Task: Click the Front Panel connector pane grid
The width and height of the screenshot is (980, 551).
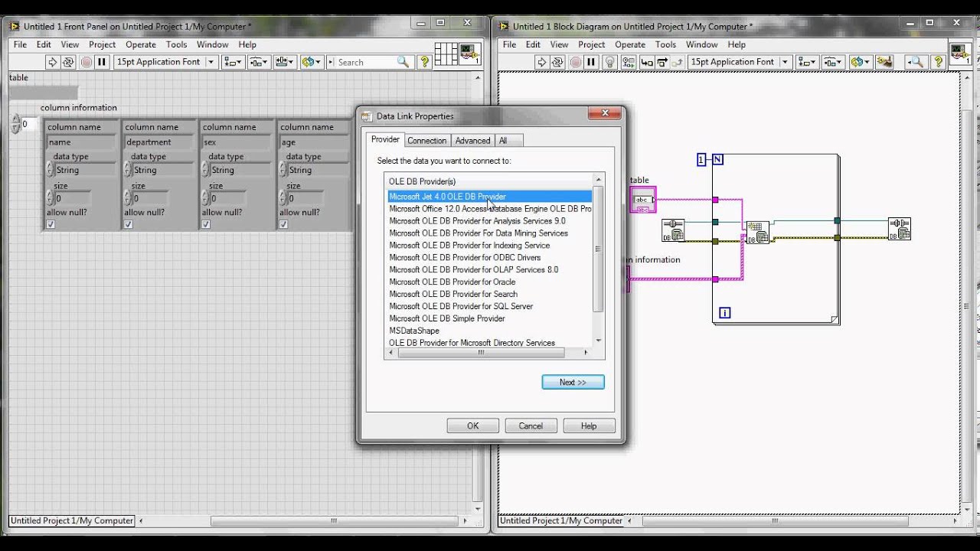Action: (446, 54)
